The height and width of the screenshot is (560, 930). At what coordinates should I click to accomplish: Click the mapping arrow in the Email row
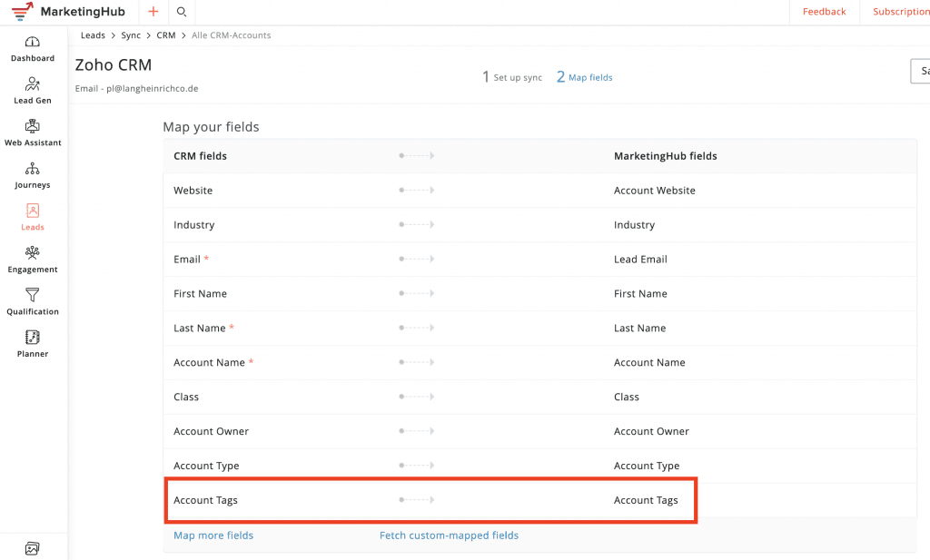416,259
